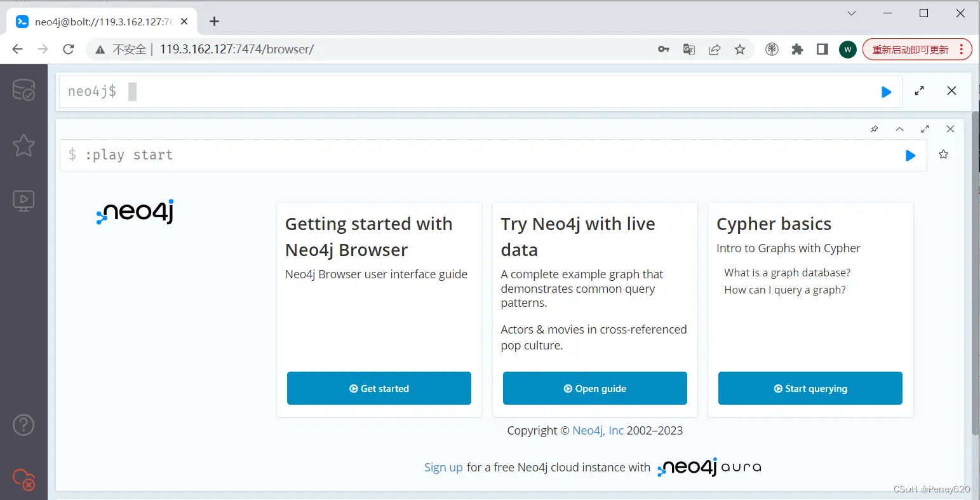The height and width of the screenshot is (500, 980).
Task: Click the "Getting started with Neo4j Browser" heading
Action: (x=369, y=237)
